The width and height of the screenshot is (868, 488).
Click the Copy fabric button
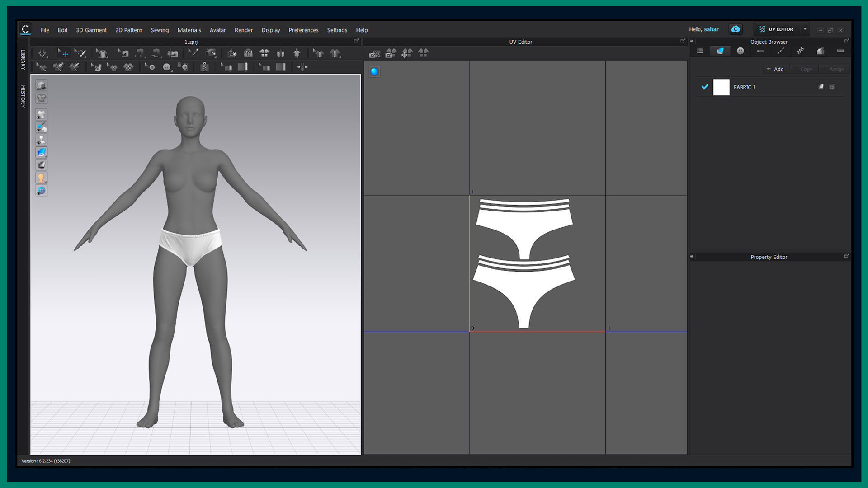(803, 69)
